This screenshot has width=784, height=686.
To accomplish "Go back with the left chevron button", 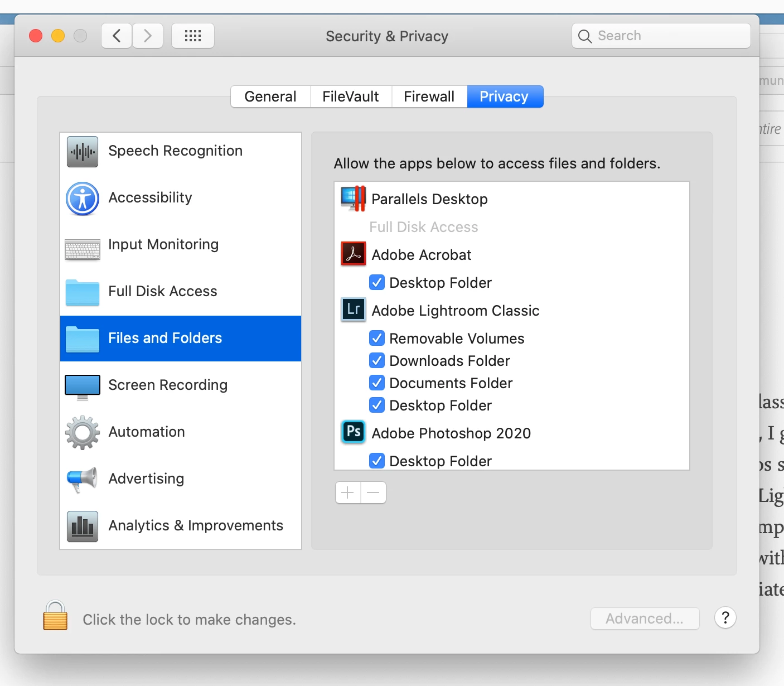I will (x=117, y=36).
